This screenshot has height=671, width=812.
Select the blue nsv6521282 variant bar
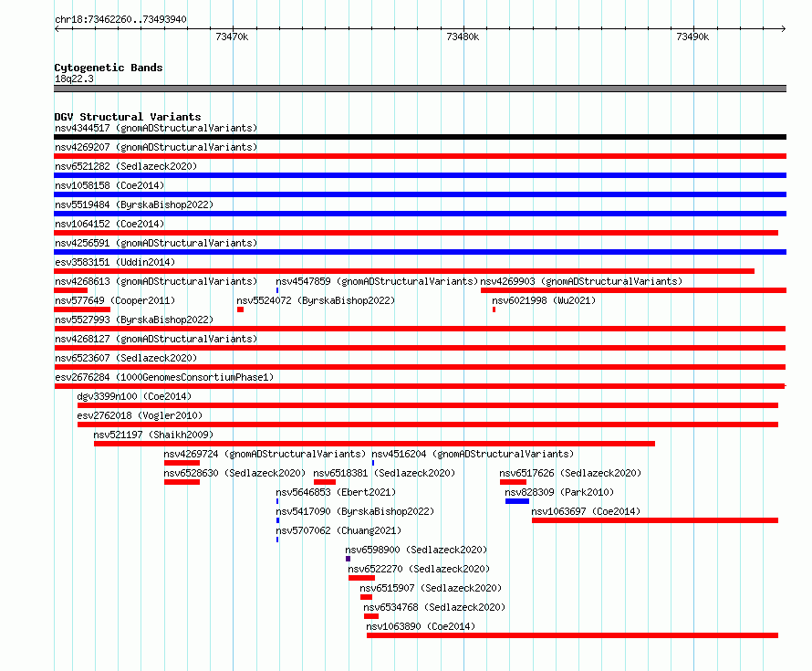coord(420,175)
